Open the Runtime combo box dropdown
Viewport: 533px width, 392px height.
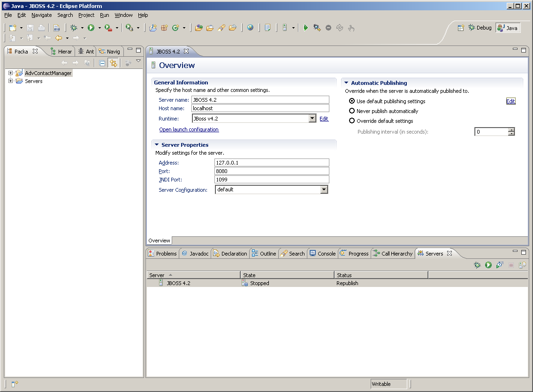point(312,118)
